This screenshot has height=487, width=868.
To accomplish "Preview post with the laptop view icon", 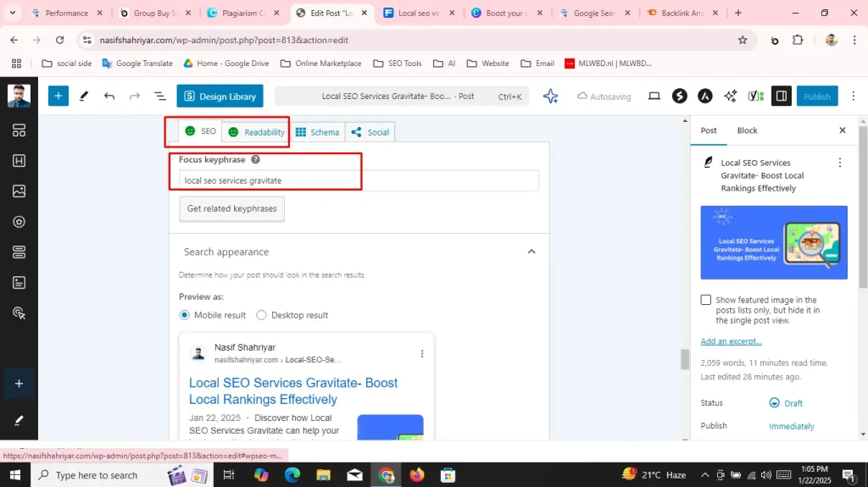I will [x=654, y=97].
